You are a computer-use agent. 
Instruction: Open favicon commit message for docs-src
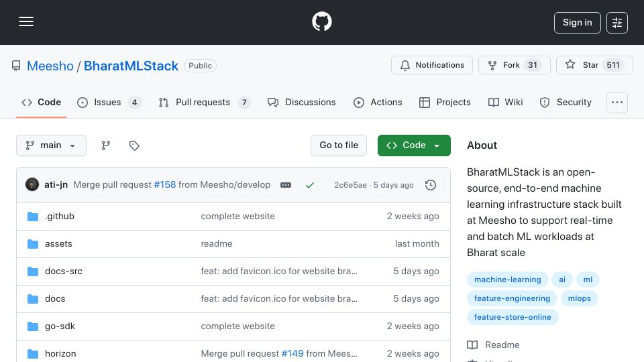[279, 271]
